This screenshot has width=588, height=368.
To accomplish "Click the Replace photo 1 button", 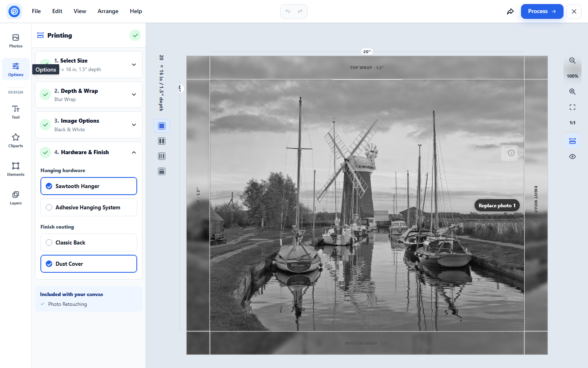I will coord(497,206).
